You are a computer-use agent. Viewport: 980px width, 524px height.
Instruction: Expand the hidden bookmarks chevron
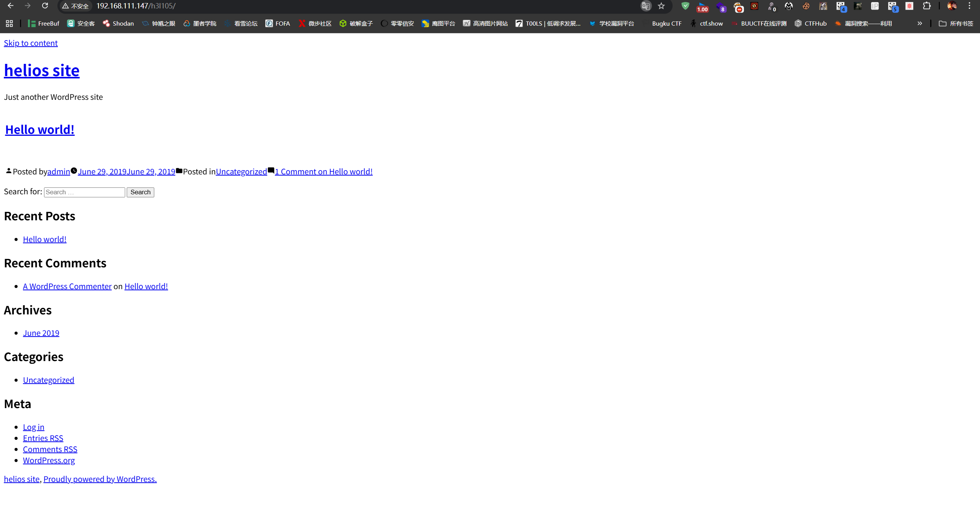[920, 23]
